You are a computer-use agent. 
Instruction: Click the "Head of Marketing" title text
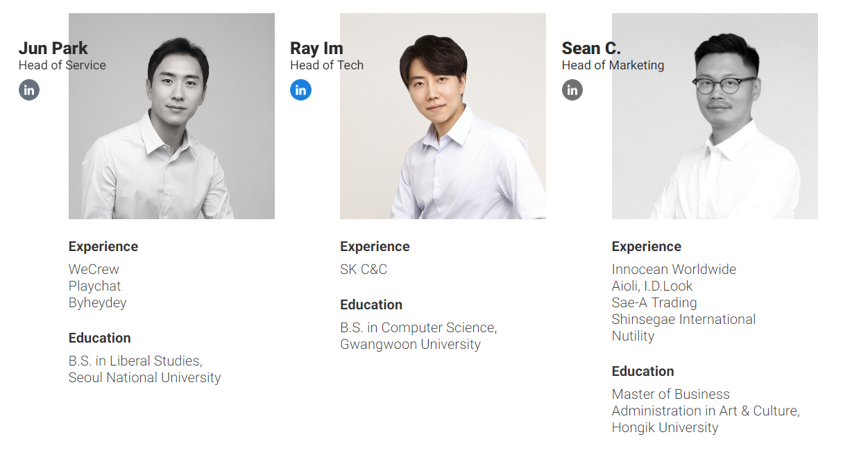(613, 65)
